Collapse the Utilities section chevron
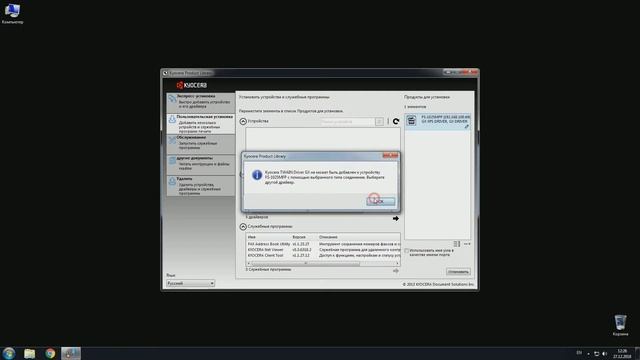The image size is (640, 360). tap(243, 226)
